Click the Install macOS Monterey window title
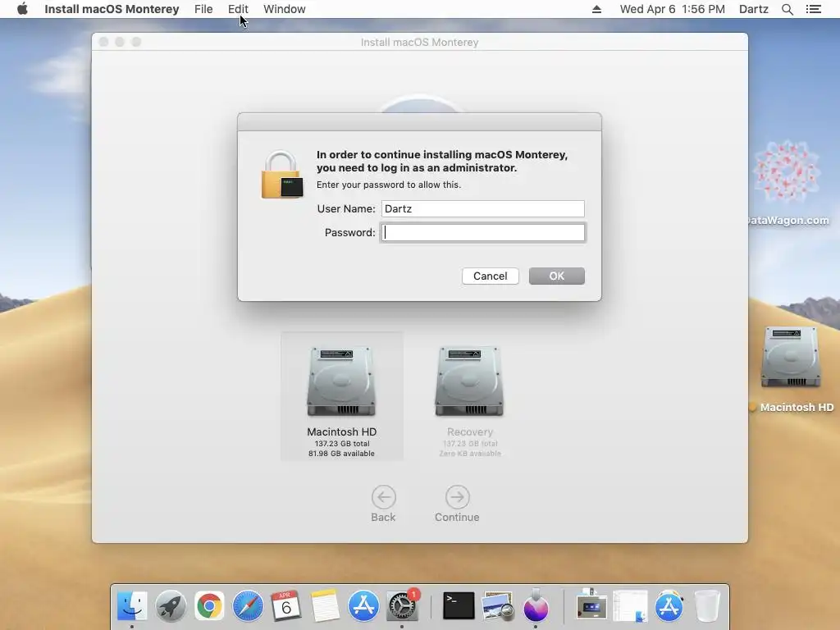Image resolution: width=840 pixels, height=630 pixels. 419,42
